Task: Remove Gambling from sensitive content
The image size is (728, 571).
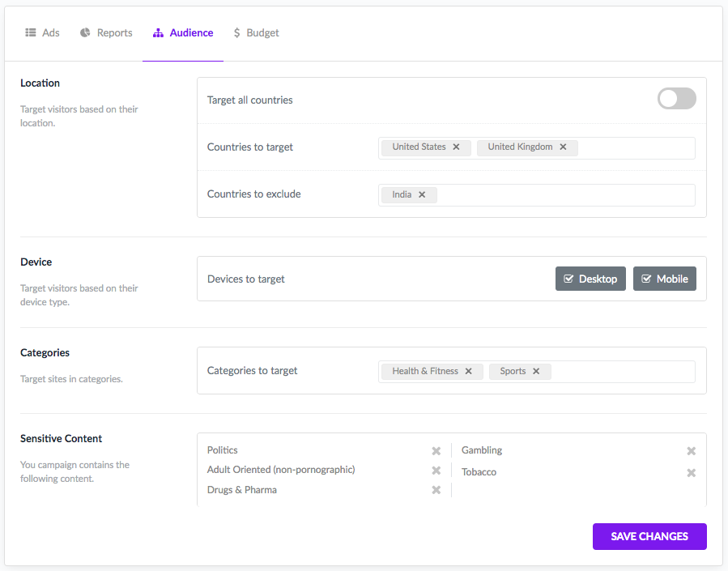Action: (691, 451)
